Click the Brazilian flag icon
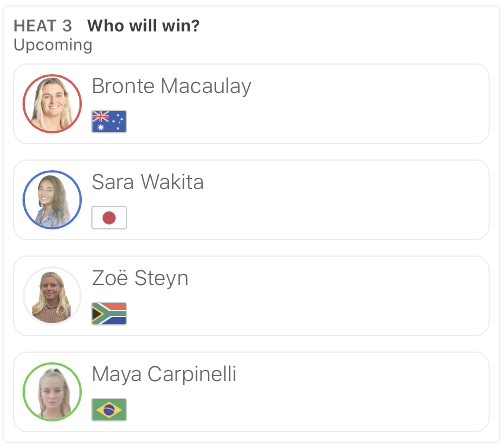Image resolution: width=504 pixels, height=447 pixels. click(109, 410)
